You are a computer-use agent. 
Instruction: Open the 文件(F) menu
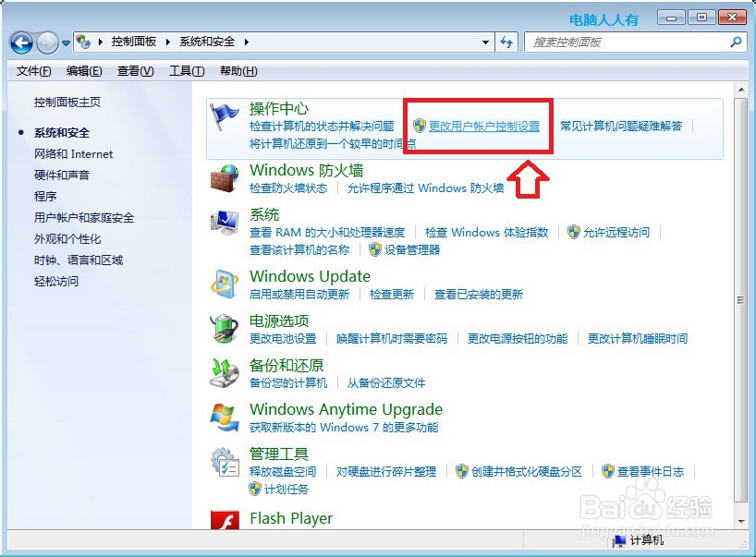point(34,71)
